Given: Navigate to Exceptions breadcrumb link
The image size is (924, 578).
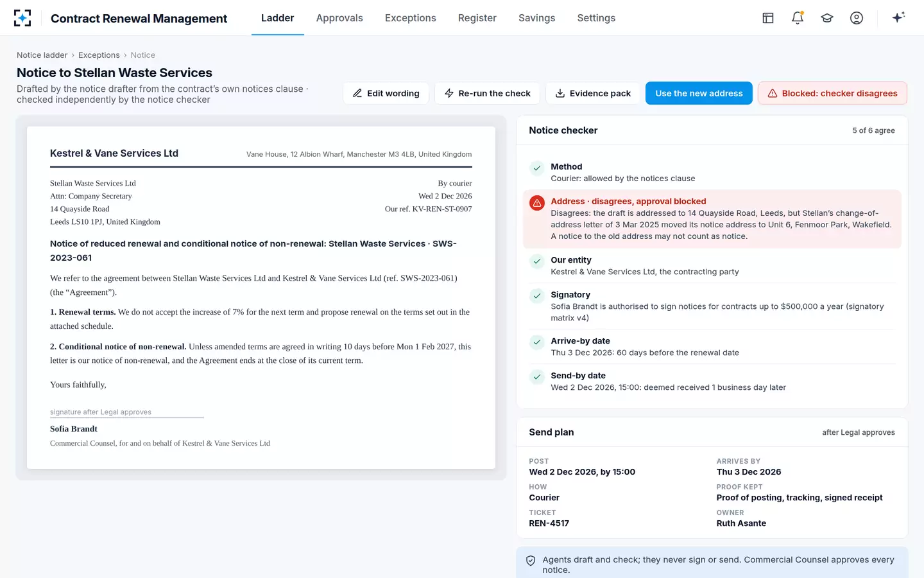Looking at the screenshot, I should [x=99, y=55].
